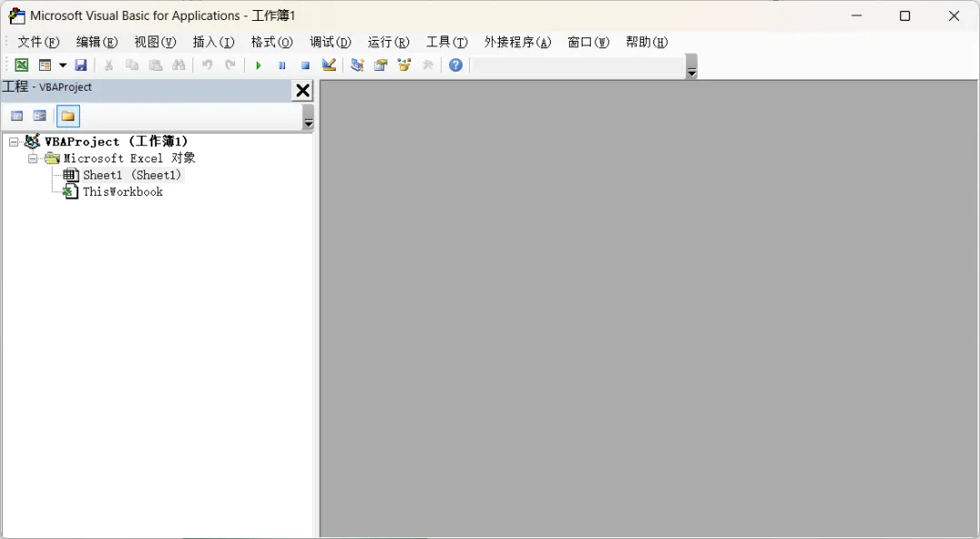Open the 外接程序(A) menu
Viewport: 980px width, 539px height.
tap(517, 42)
